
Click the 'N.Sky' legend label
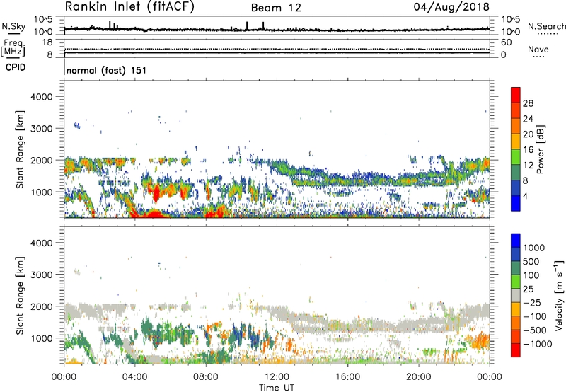point(13,26)
